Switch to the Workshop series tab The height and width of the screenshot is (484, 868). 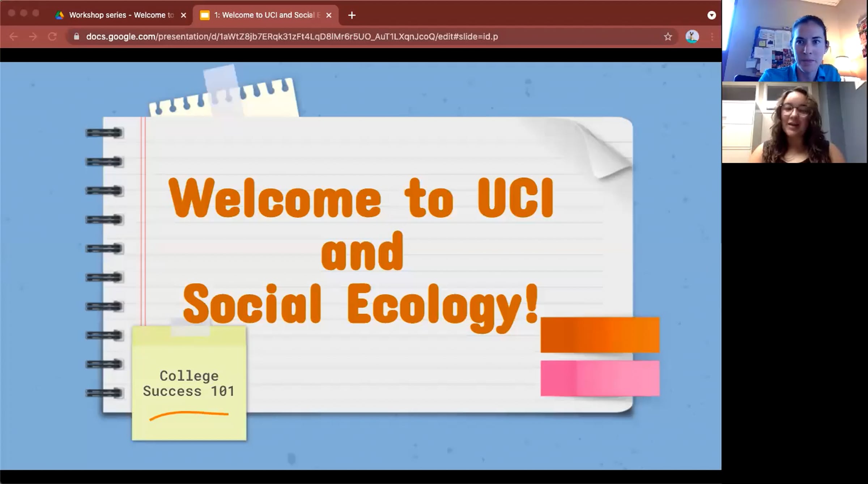coord(115,15)
